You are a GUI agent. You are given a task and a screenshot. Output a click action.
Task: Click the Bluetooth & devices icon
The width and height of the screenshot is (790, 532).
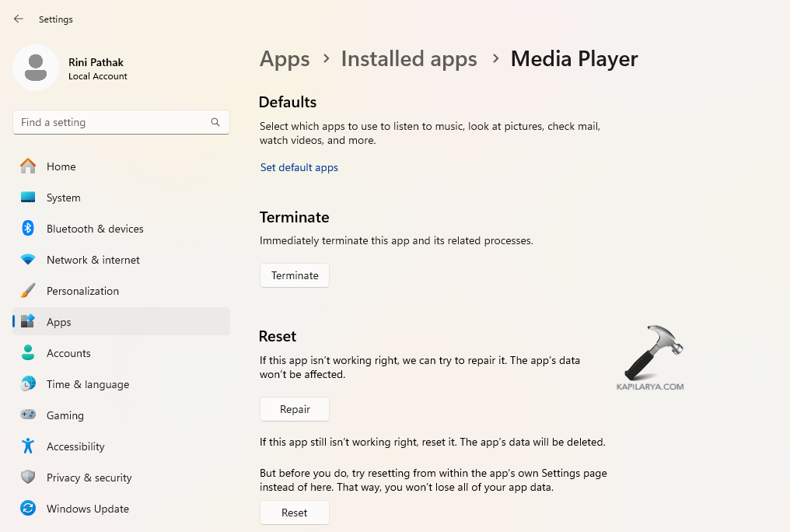28,229
